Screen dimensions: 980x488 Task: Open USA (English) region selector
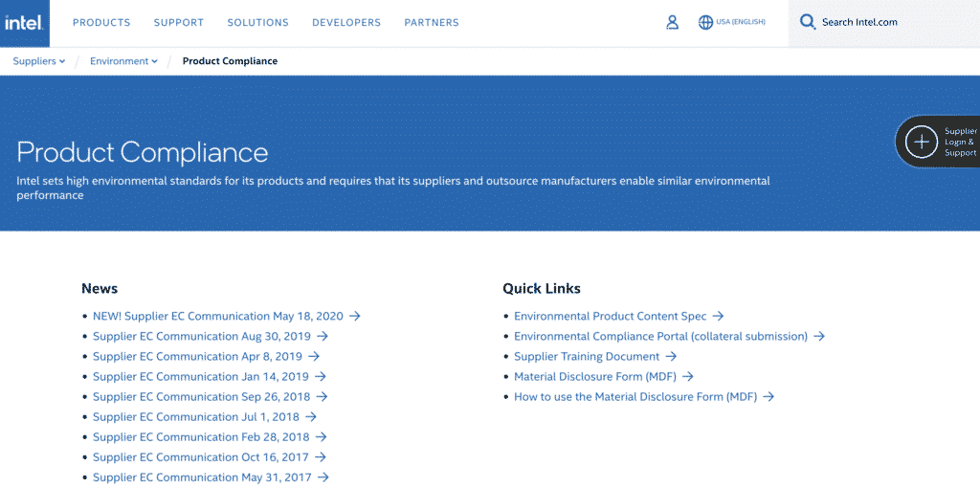coord(741,22)
